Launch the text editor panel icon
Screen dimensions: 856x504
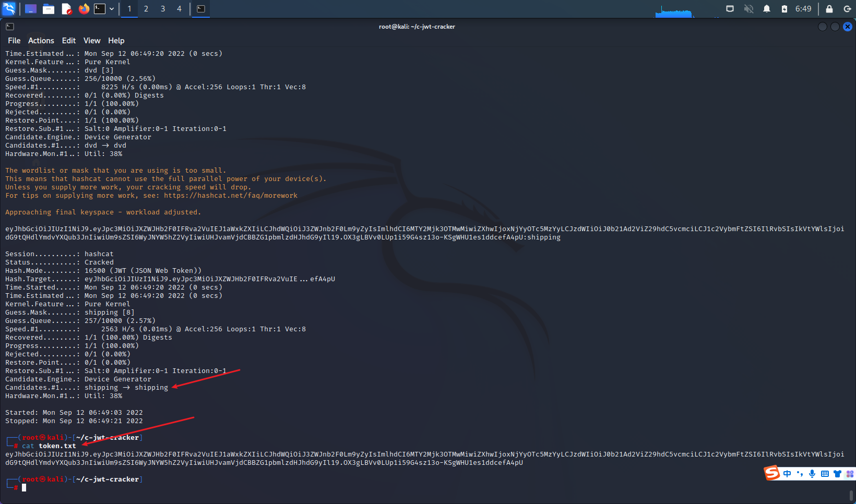[x=66, y=9]
